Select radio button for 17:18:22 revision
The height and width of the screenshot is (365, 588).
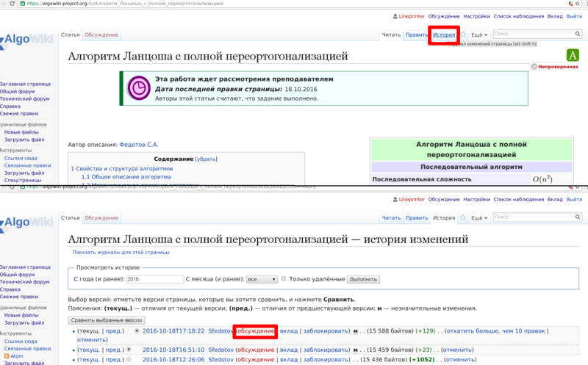tap(137, 331)
